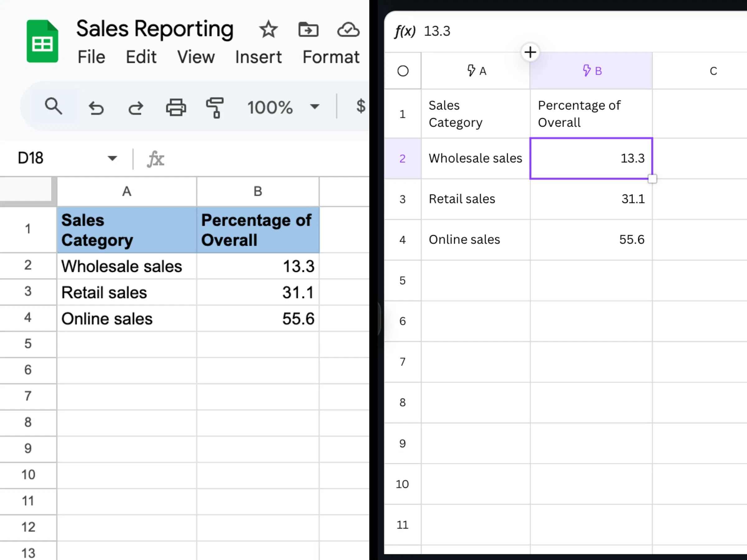Image resolution: width=747 pixels, height=560 pixels.
Task: Select row 2 header in right table
Action: point(402,158)
